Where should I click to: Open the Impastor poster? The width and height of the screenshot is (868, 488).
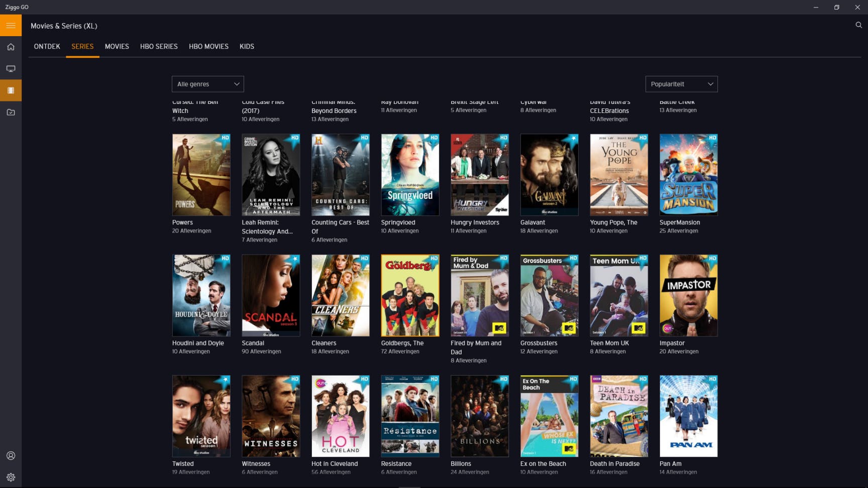(689, 295)
